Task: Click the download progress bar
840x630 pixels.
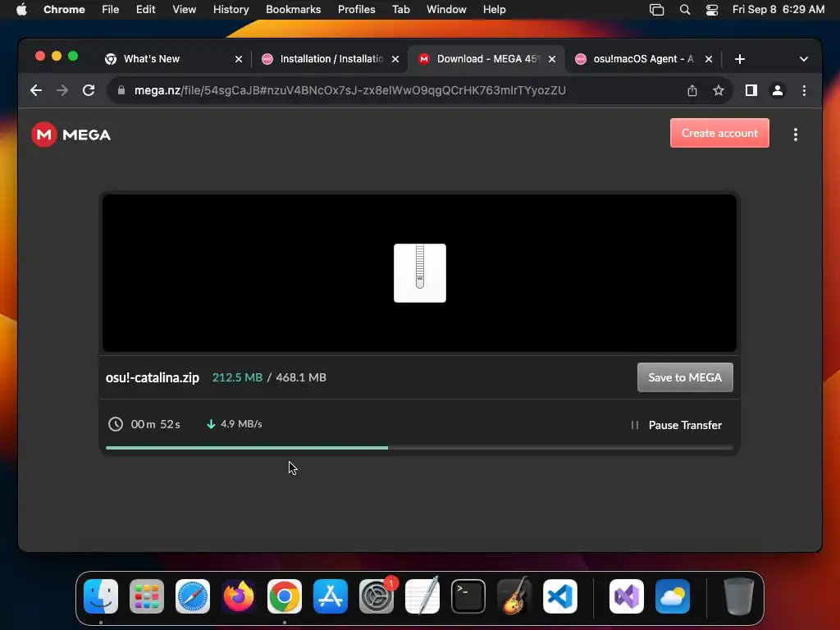Action: pyautogui.click(x=419, y=448)
